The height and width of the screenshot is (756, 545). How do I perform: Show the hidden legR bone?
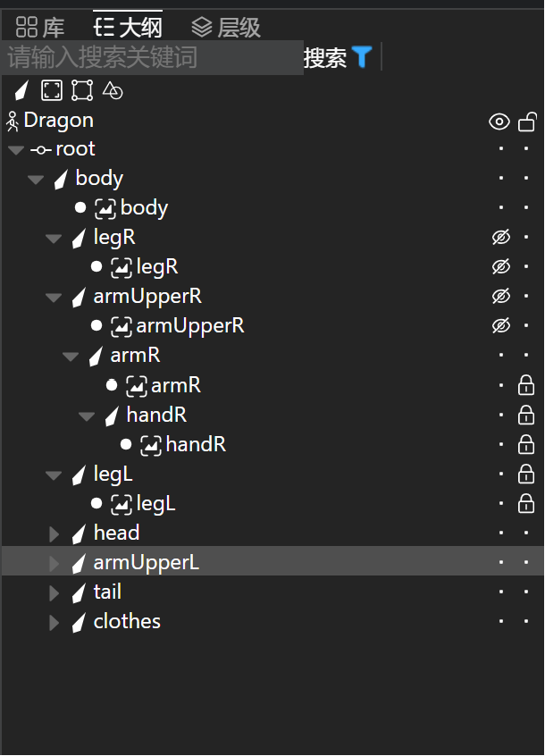(x=501, y=237)
